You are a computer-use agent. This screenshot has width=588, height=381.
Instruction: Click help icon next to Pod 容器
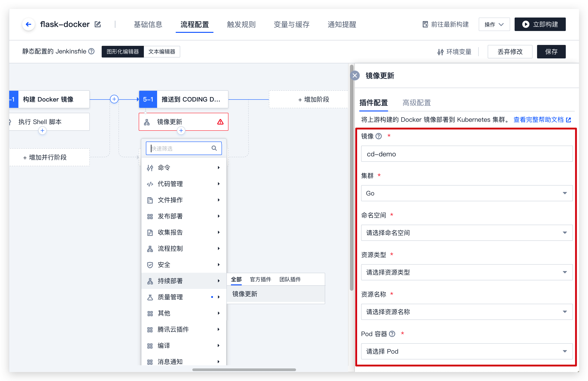point(392,334)
